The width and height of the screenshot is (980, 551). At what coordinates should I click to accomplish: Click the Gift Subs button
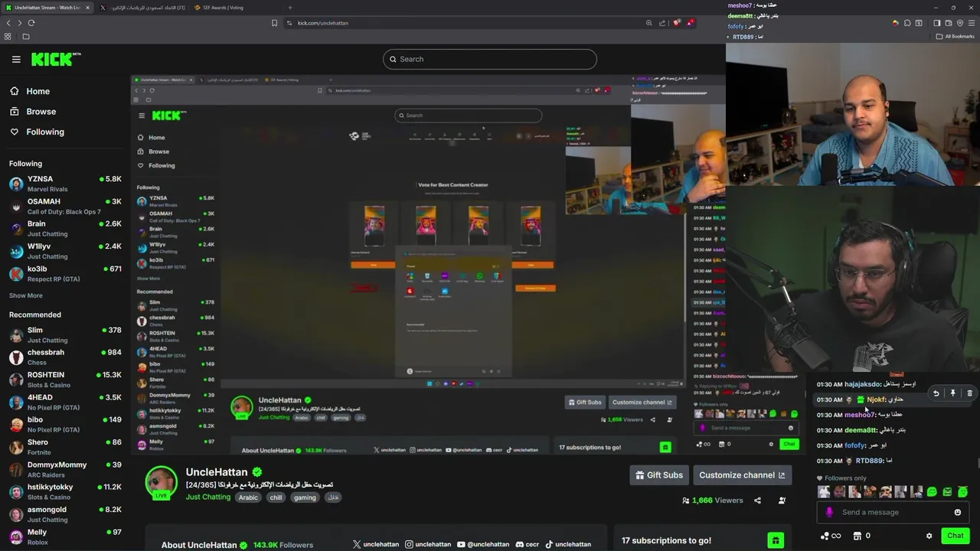pos(659,475)
